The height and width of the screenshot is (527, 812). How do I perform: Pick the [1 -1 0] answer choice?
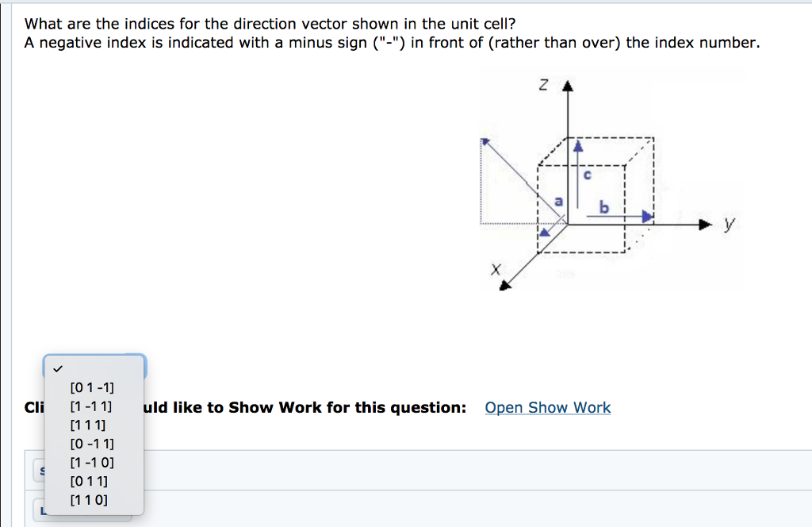tap(89, 463)
